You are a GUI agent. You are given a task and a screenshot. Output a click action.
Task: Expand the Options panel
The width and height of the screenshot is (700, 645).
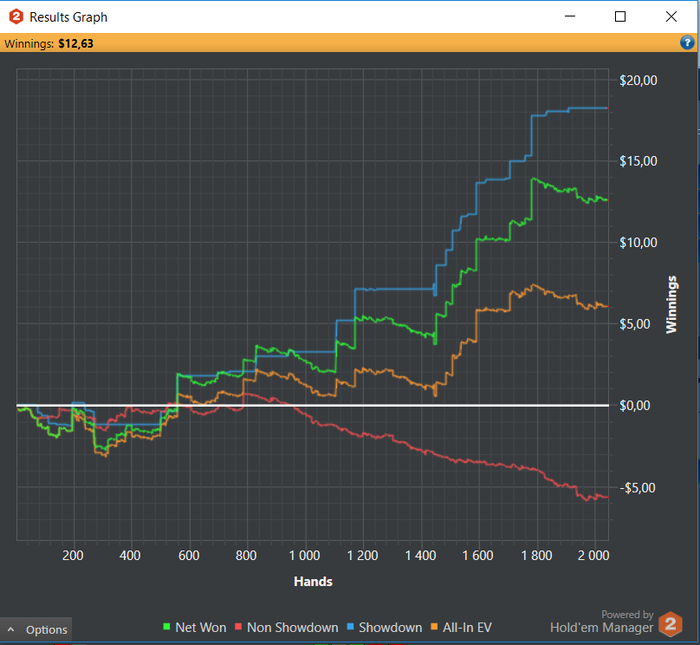coord(36,630)
